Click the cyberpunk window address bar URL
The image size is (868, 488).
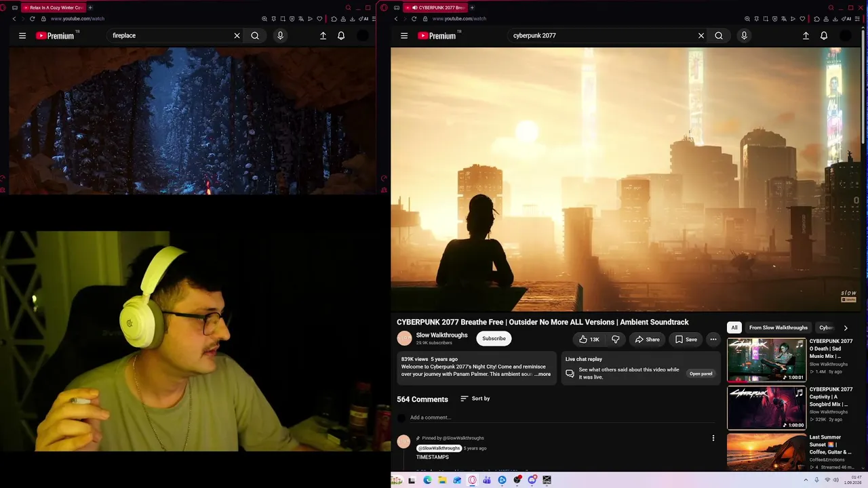(x=459, y=19)
